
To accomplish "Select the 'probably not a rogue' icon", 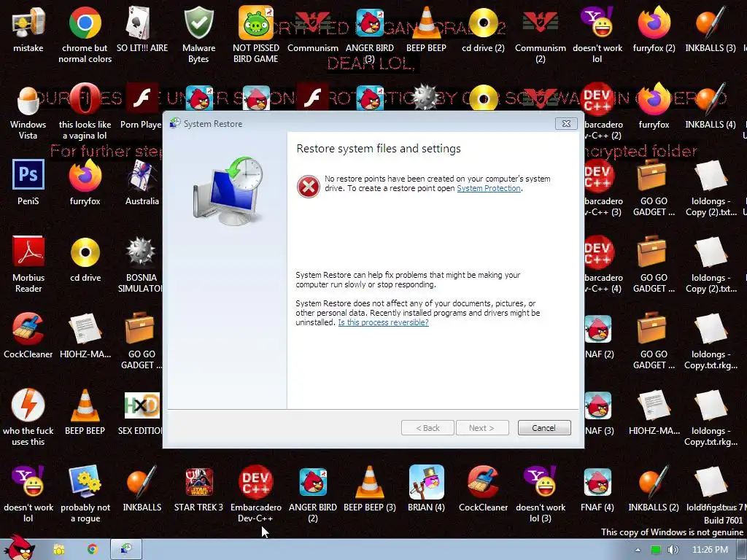I will point(85,494).
